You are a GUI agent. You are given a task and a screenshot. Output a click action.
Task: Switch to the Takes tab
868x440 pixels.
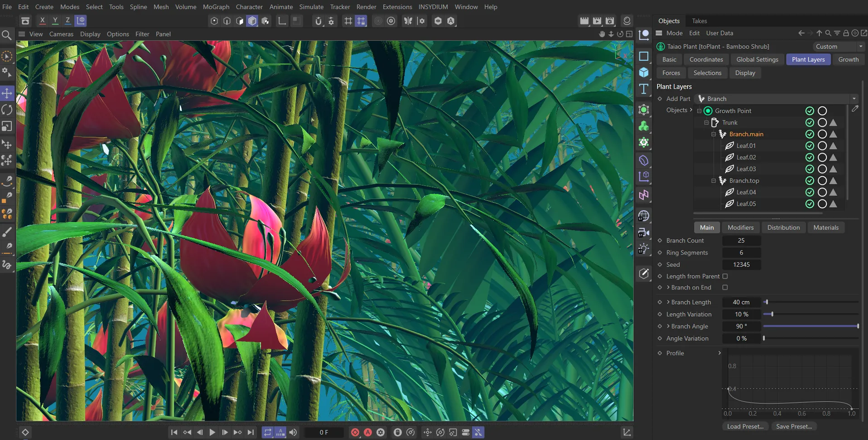point(699,21)
